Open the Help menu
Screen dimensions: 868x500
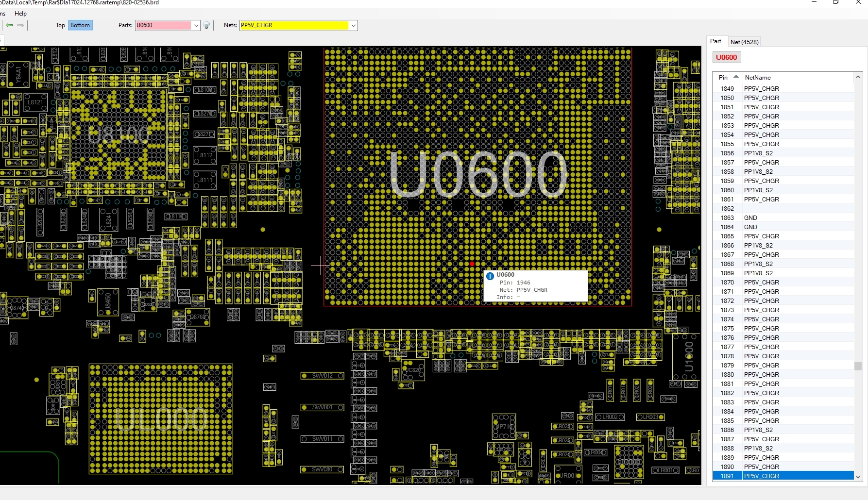pyautogui.click(x=20, y=14)
